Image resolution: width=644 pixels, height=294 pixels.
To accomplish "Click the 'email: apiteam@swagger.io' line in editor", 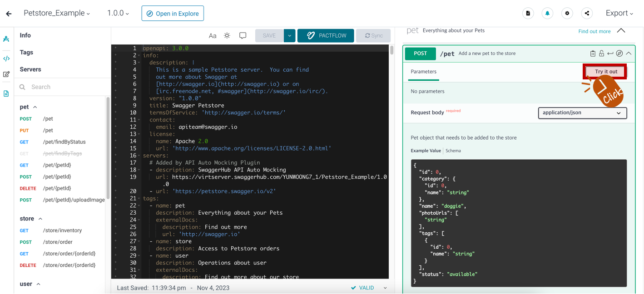I will (197, 127).
